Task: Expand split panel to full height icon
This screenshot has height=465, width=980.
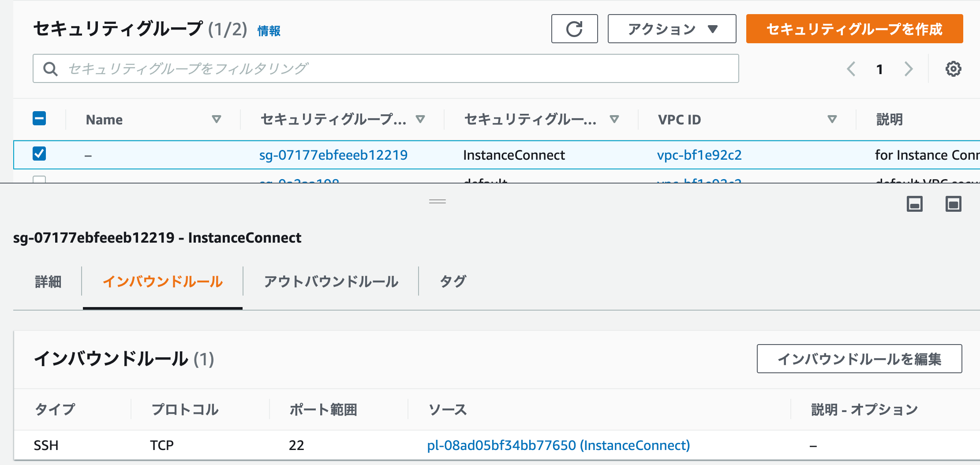Action: [x=953, y=204]
